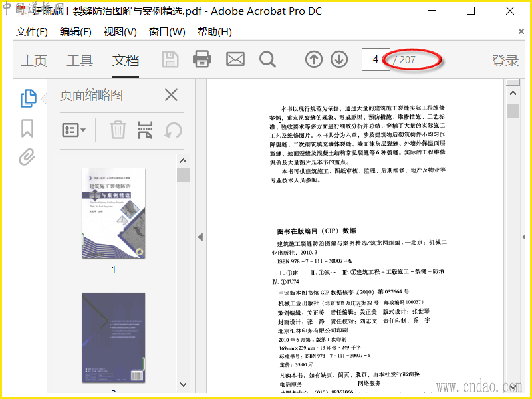Maximize the Acrobat window
Image resolution: width=532 pixels, height=399 pixels.
[x=471, y=11]
